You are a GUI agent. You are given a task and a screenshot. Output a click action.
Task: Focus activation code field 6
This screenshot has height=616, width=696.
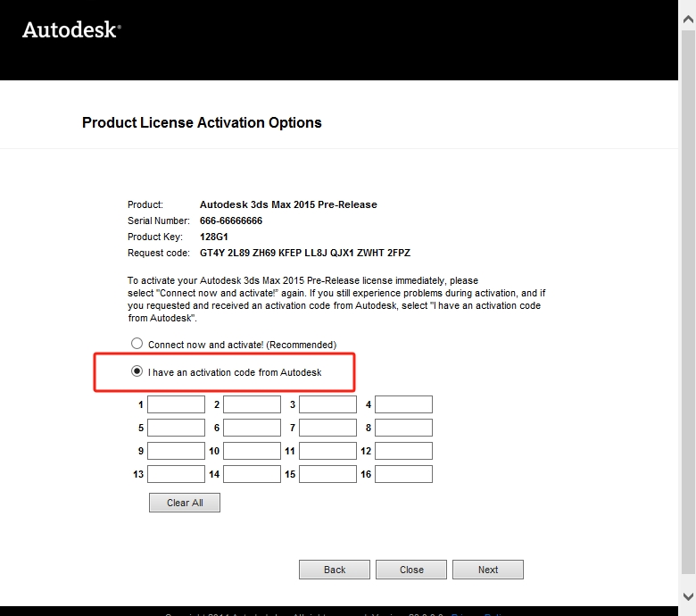(x=252, y=428)
